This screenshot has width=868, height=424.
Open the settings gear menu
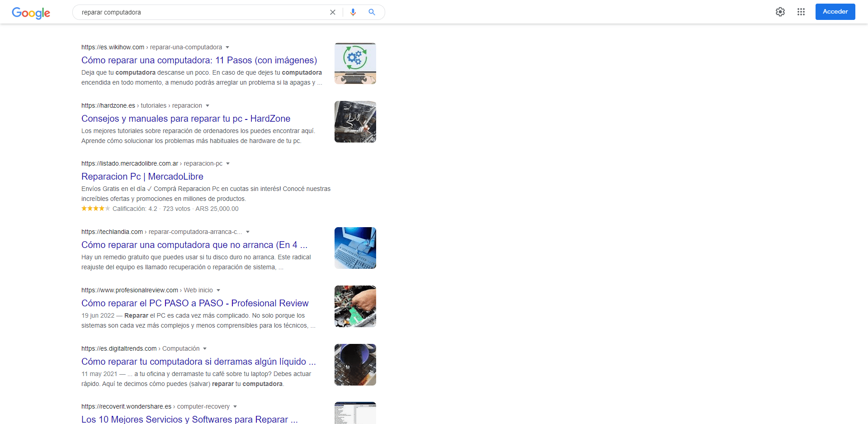pos(780,12)
